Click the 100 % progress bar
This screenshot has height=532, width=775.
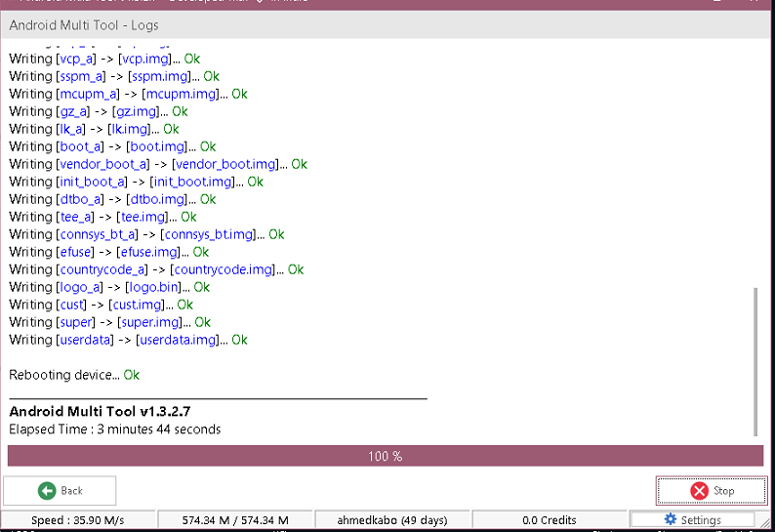(x=386, y=456)
